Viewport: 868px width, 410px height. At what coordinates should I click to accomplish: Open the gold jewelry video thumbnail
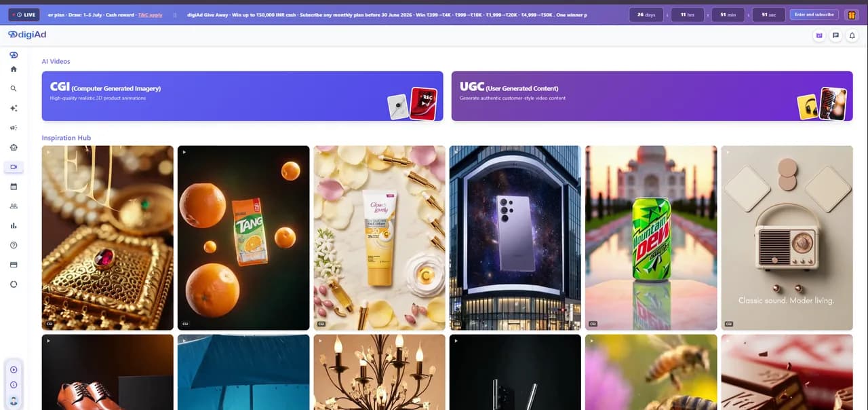coord(107,238)
